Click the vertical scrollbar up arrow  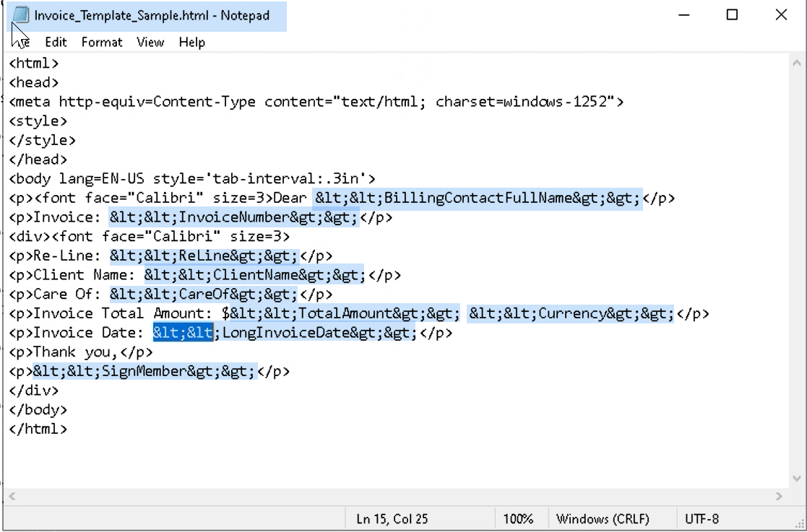797,63
